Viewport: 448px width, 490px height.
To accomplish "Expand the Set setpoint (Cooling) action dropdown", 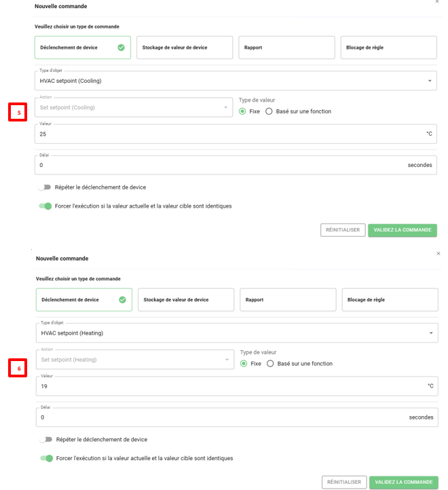I will click(x=134, y=108).
